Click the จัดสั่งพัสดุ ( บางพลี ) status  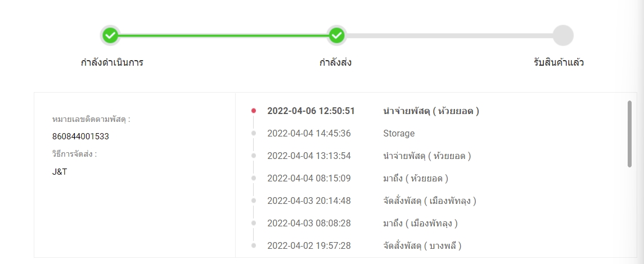[422, 245]
